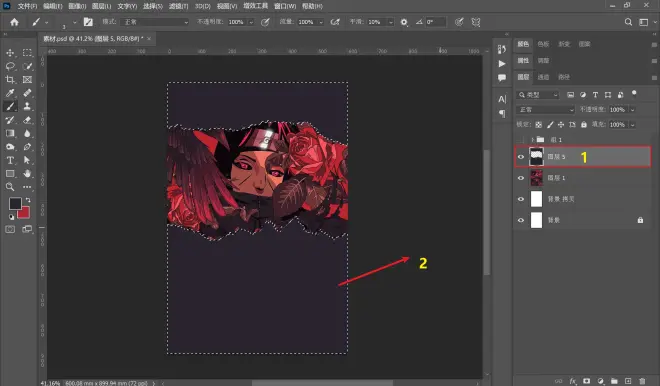
Task: Open symmetry paint butterfly options
Action: click(476, 22)
